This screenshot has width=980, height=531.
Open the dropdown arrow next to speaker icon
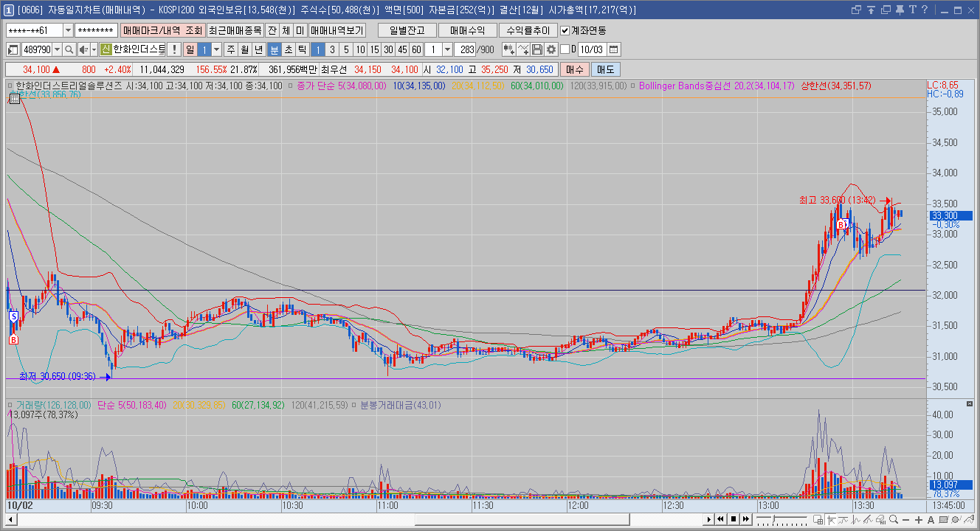tap(94, 49)
